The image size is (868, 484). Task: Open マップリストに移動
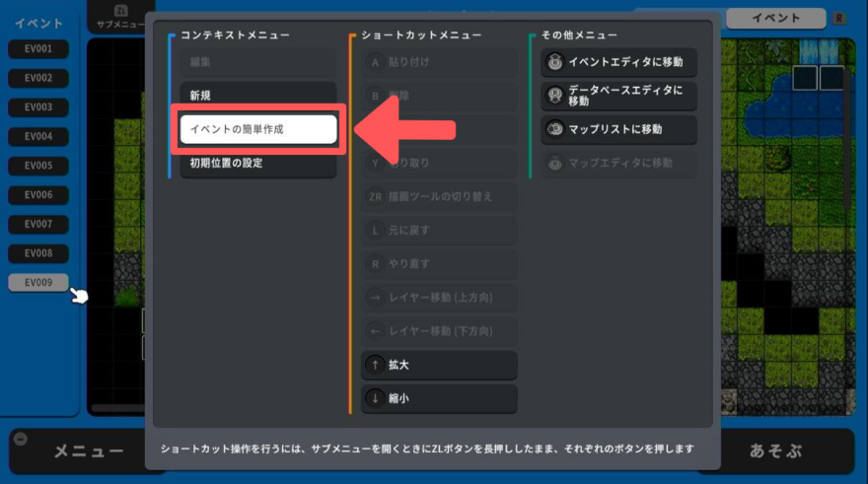point(618,129)
